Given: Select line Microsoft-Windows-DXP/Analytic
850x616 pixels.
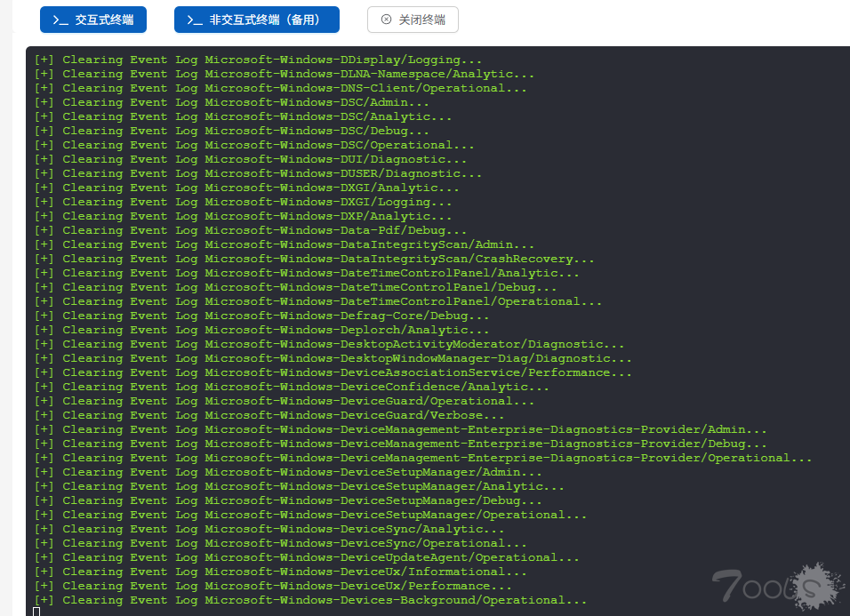Looking at the screenshot, I should (243, 216).
